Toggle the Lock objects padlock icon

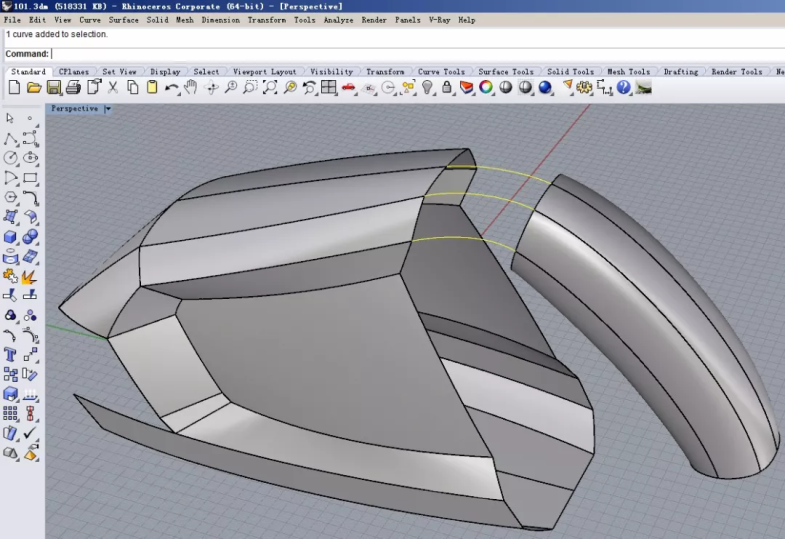447,88
